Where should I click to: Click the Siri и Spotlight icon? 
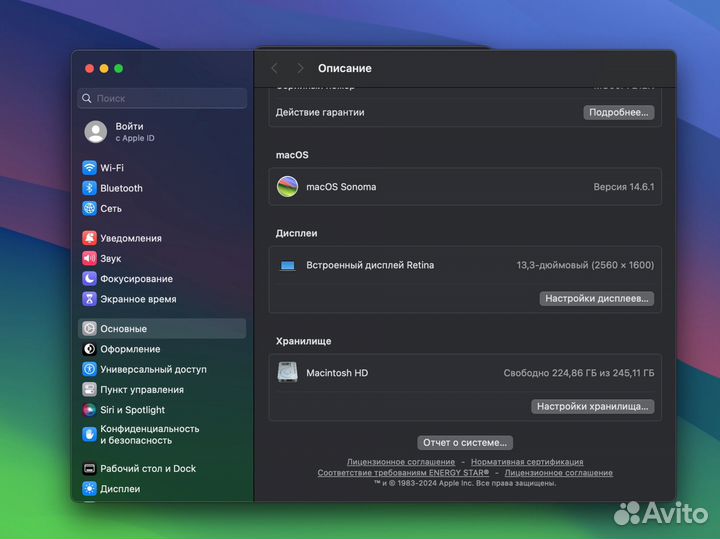pos(89,410)
